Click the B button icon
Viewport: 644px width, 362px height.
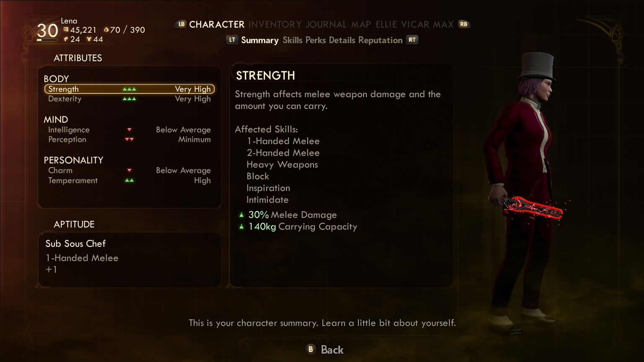(311, 349)
